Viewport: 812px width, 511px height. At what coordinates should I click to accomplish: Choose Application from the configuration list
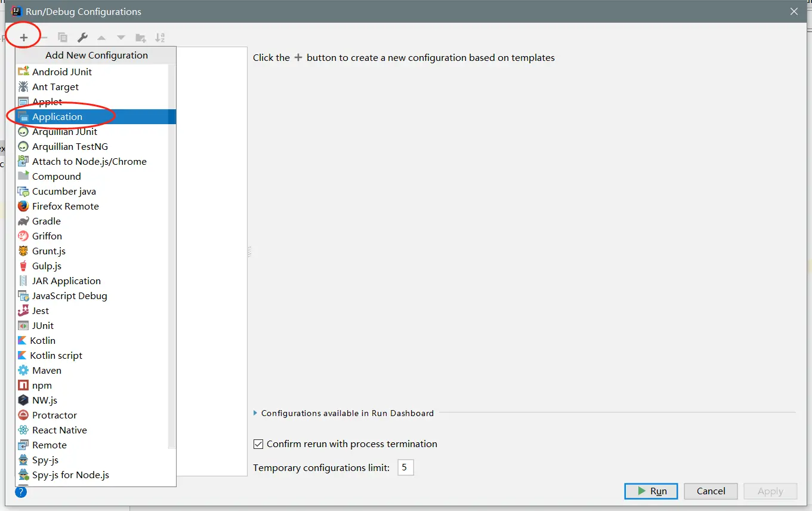[95, 116]
